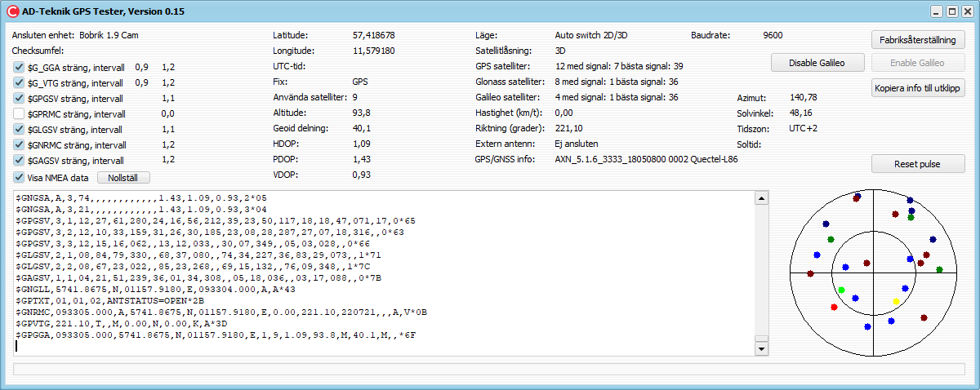
Task: Uncheck the $GNRMC sträng checkbox
Action: (20, 145)
